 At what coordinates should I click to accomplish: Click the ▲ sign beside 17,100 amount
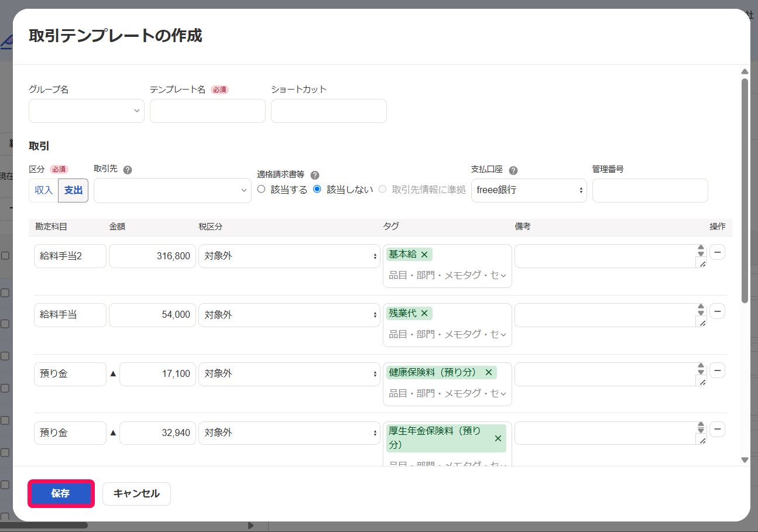click(114, 373)
